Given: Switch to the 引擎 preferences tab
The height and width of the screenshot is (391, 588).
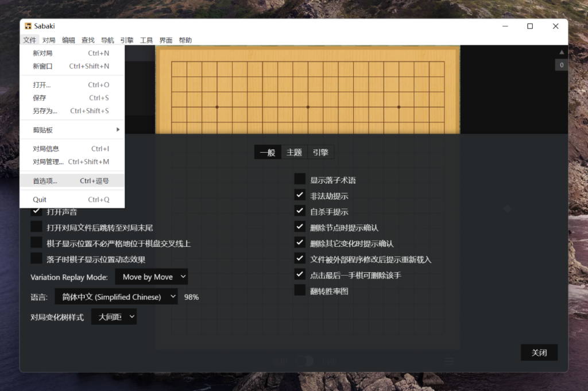Looking at the screenshot, I should click(320, 152).
